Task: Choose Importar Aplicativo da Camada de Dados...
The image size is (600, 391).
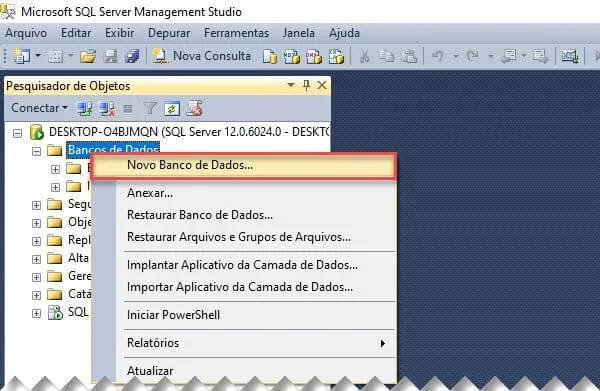Action: (243, 287)
